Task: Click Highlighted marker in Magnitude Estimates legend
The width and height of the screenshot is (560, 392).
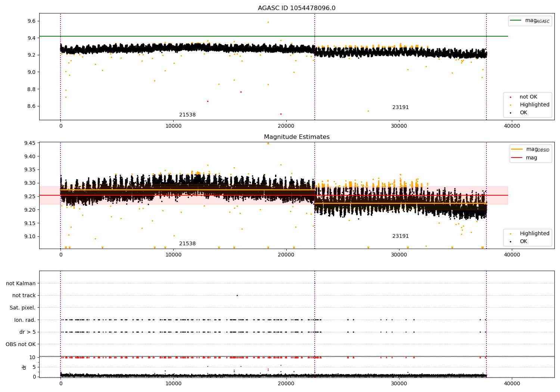Action: pyautogui.click(x=510, y=234)
